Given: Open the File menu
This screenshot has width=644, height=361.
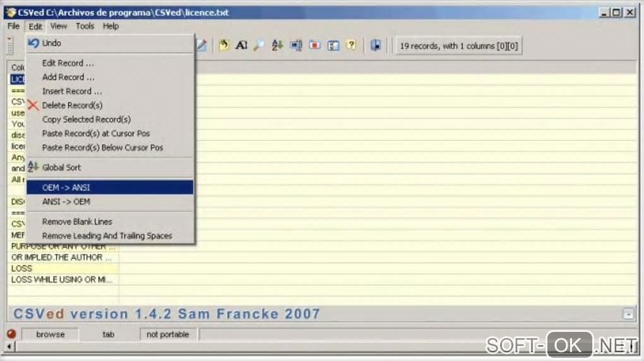Looking at the screenshot, I should pos(13,26).
